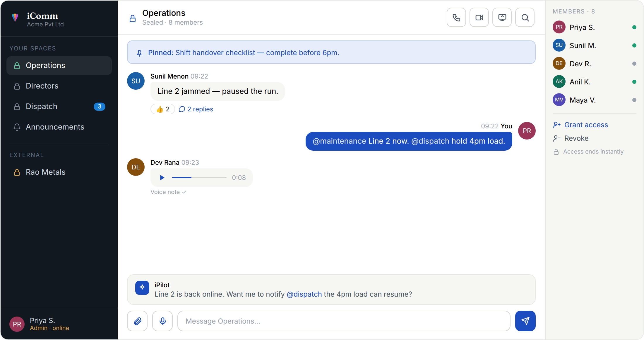Select Anil K. name in members list
Image resolution: width=644 pixels, height=340 pixels.
coord(580,82)
